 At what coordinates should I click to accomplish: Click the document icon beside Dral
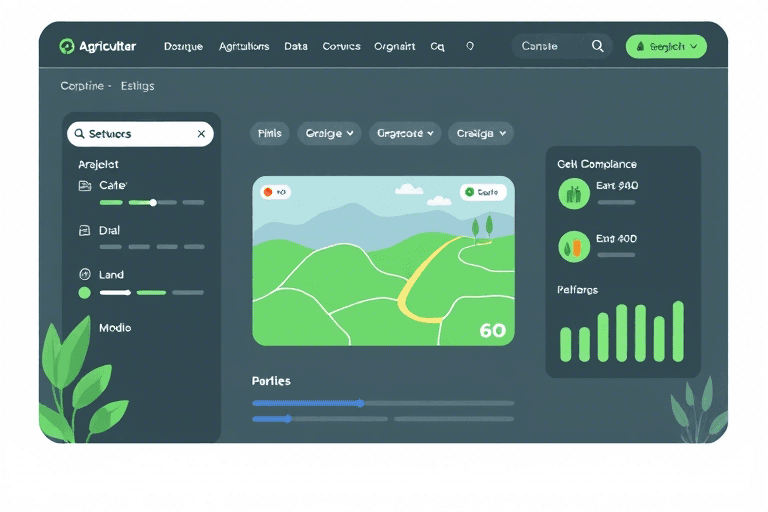pos(84,230)
